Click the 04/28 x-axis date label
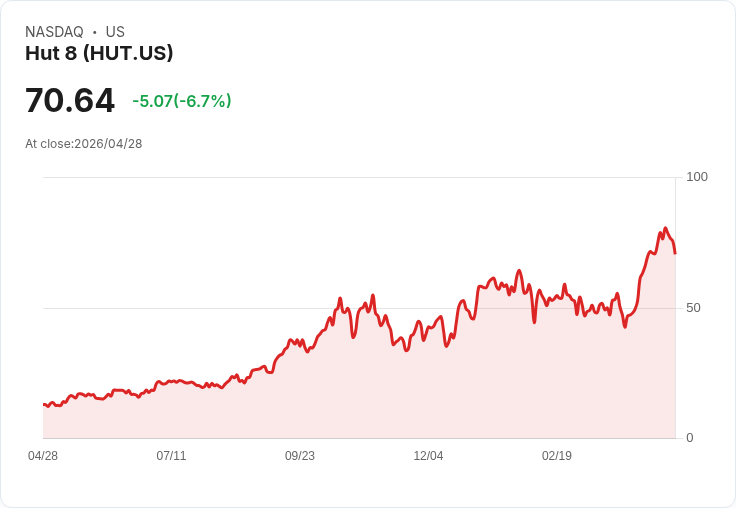The width and height of the screenshot is (736, 508). [x=43, y=456]
